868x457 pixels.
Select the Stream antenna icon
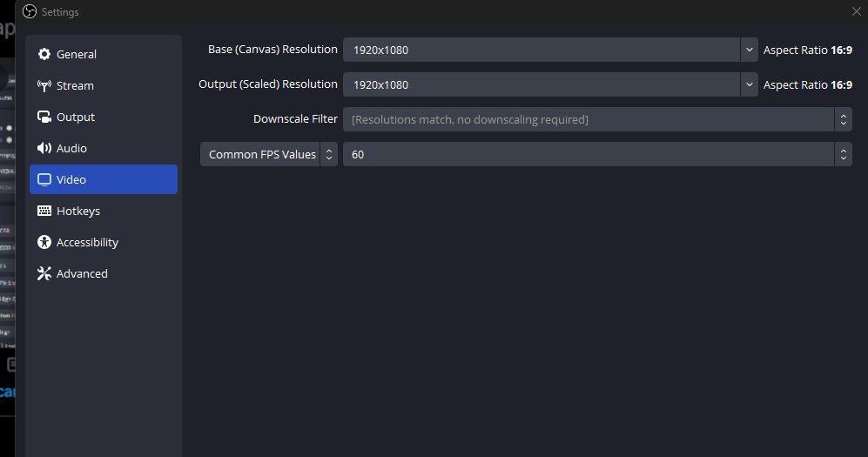point(44,86)
